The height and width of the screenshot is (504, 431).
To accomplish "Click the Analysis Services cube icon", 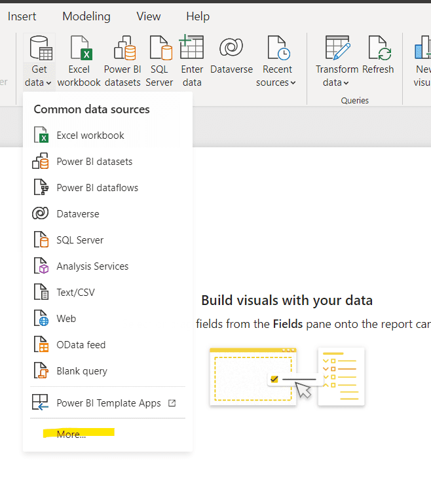I will 41,266.
